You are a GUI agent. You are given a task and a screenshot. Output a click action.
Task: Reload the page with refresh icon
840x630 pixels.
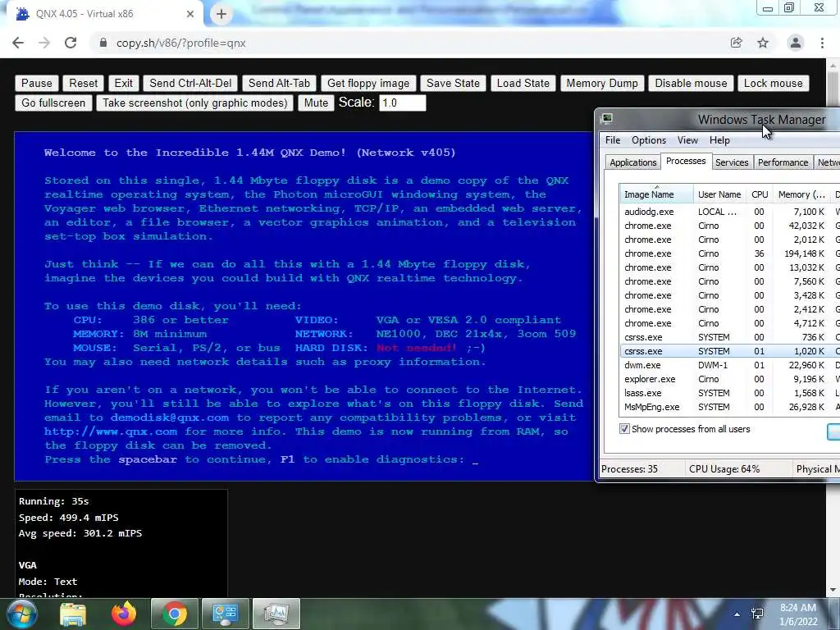tap(71, 43)
